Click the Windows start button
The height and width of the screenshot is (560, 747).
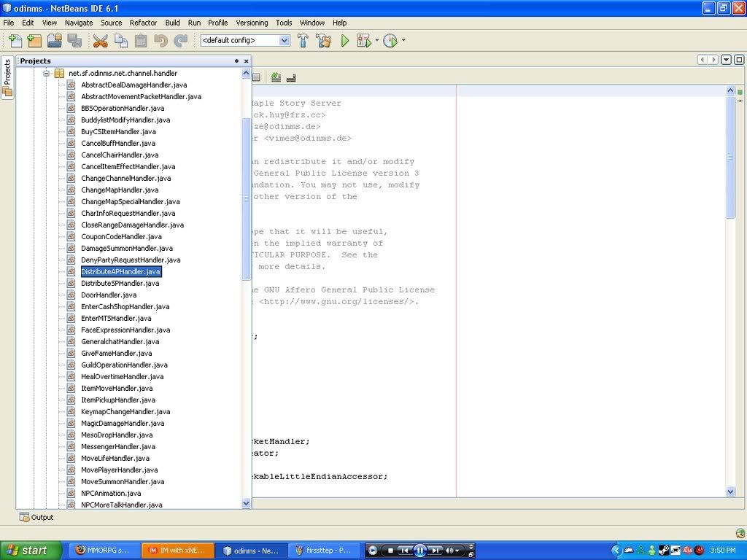coord(30,551)
